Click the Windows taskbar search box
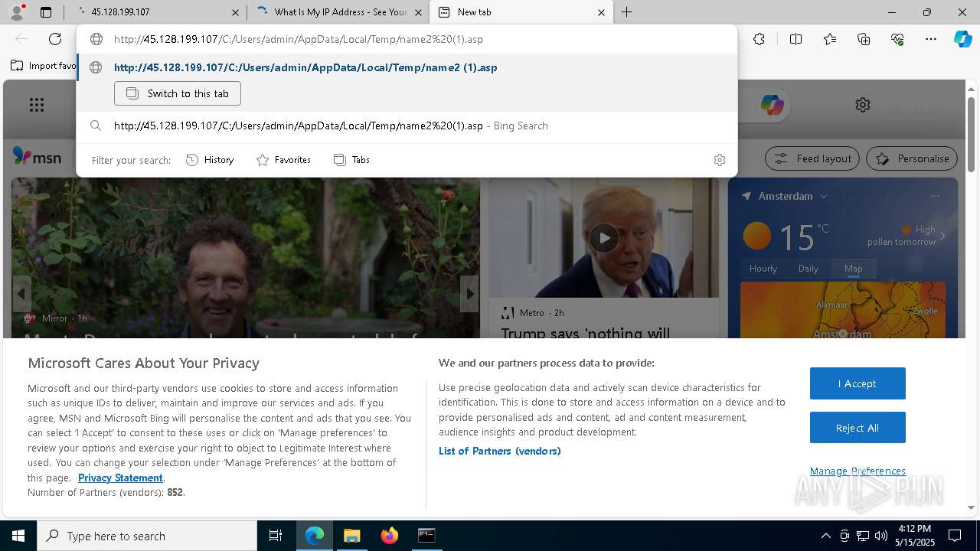 coord(147,536)
